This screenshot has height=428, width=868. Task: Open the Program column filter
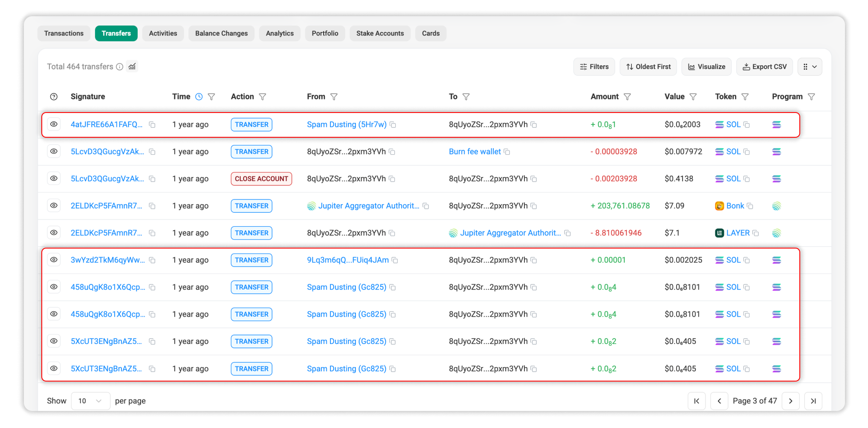(x=811, y=97)
